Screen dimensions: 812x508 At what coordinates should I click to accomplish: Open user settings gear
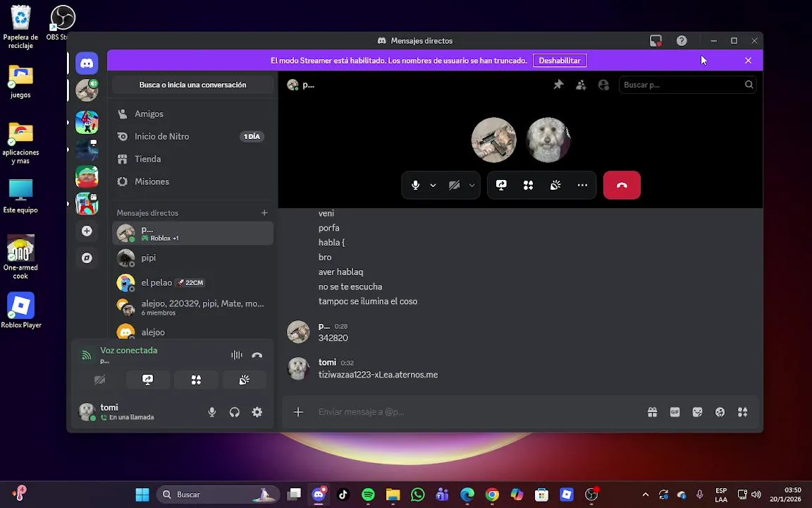[x=257, y=412]
